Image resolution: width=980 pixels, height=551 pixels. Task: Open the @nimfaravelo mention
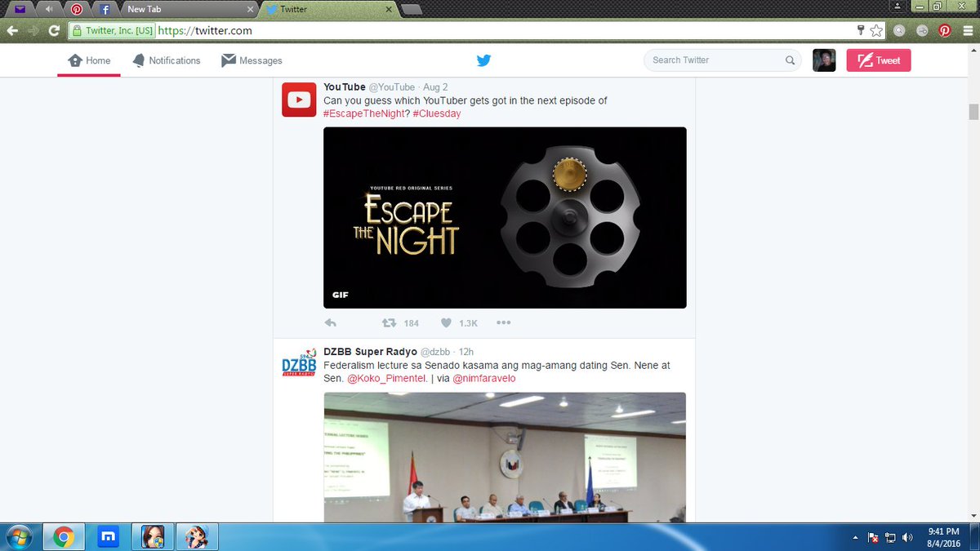coord(484,379)
